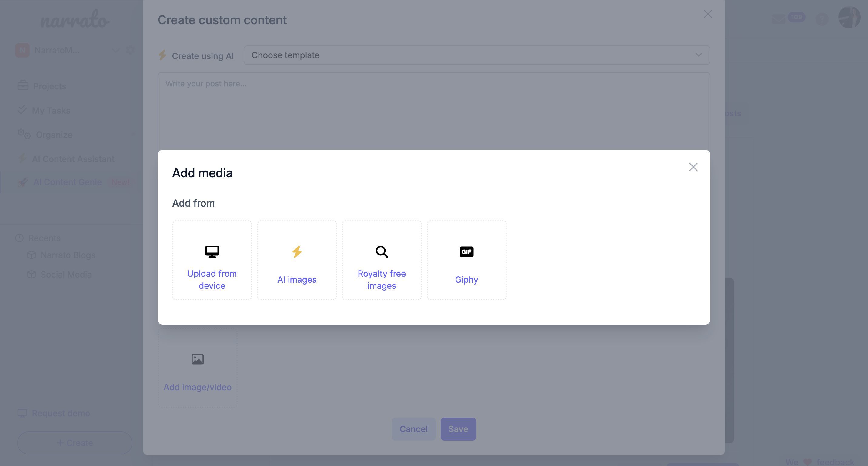
Task: Close the Add media dialog
Action: (x=693, y=167)
